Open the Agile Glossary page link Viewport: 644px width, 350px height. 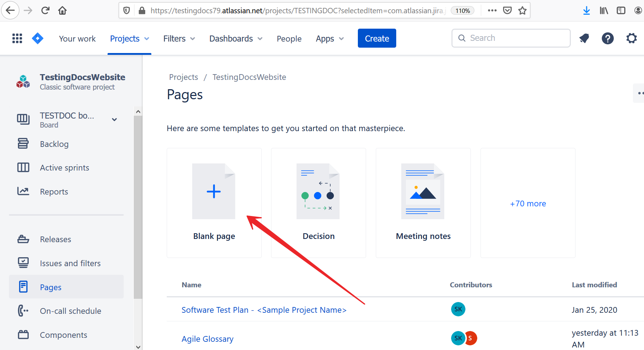(x=207, y=339)
